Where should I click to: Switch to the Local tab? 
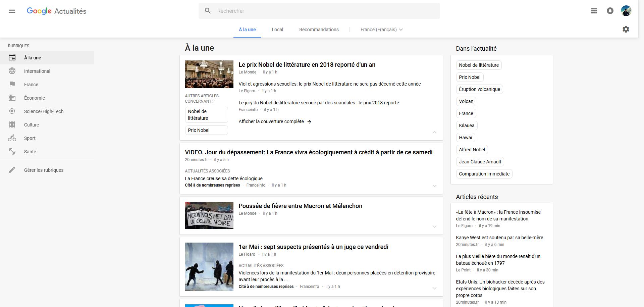[277, 30]
